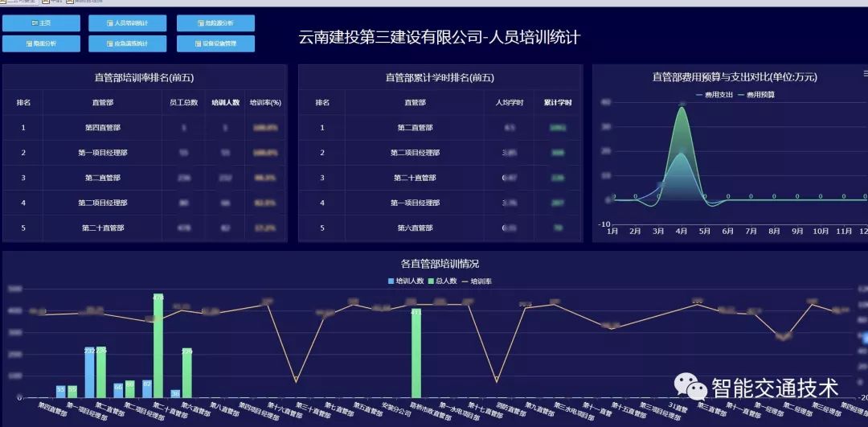Toggle the 费用支出 legend series
This screenshot has height=427, width=868.
[714, 95]
